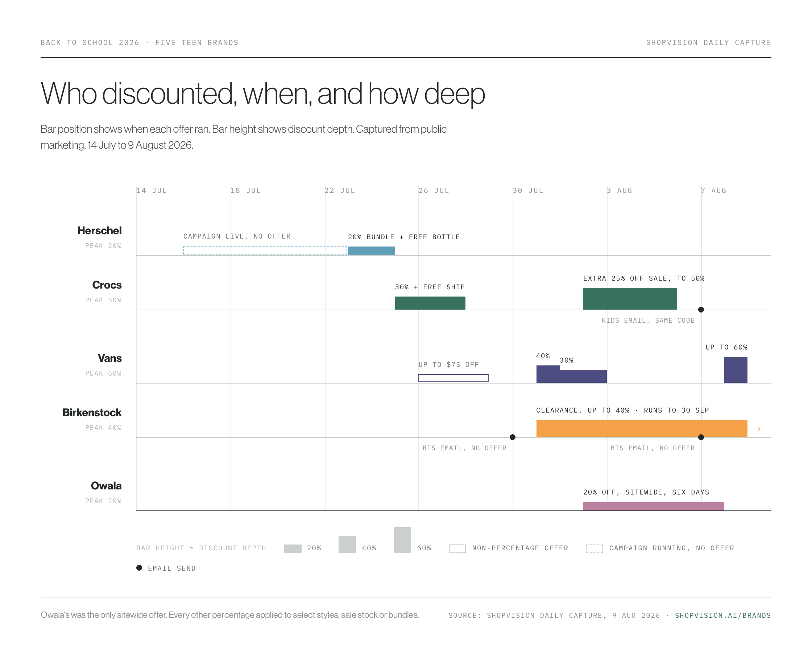
Task: Click the 'CAMPAIGN RUNNING, NO OFFER' legend label
Action: coord(671,548)
